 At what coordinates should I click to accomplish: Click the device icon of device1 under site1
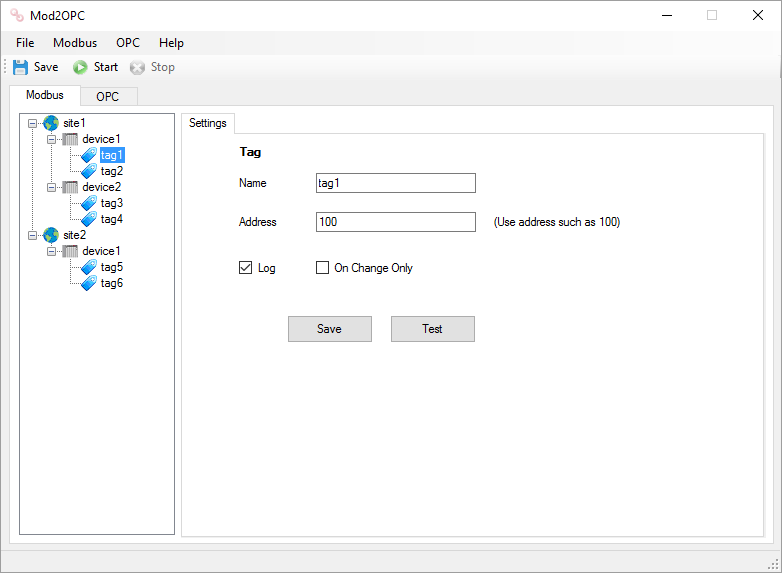coord(70,139)
